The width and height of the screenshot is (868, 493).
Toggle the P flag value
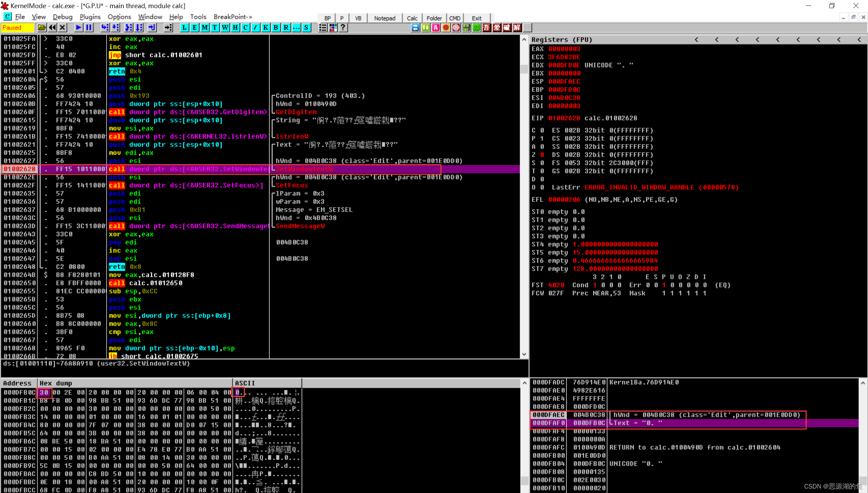(542, 138)
